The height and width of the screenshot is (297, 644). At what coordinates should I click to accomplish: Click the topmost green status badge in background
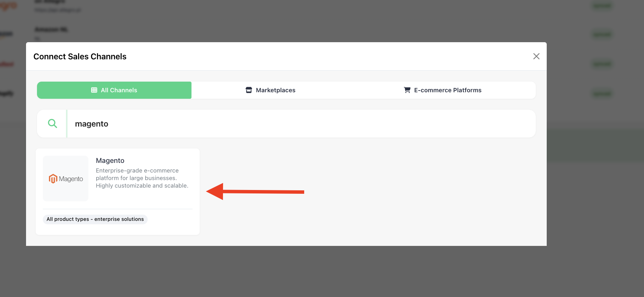602,5
